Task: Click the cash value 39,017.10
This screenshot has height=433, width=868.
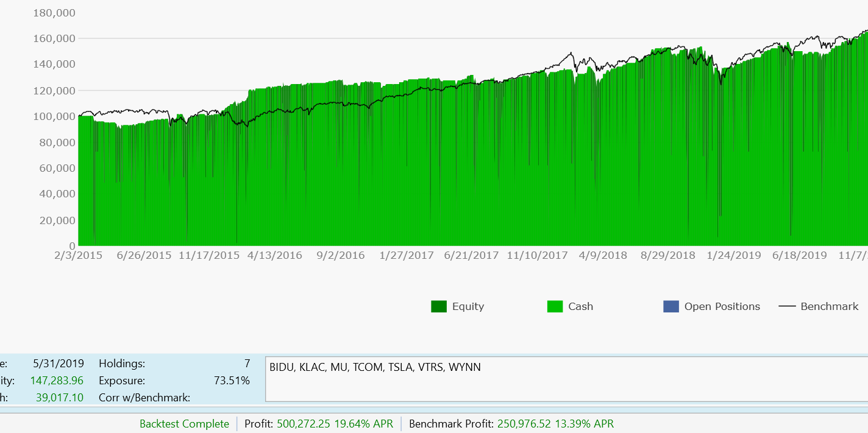Action: pyautogui.click(x=59, y=398)
